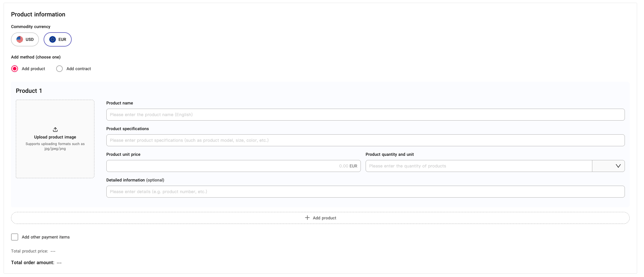Enable the Add other payment items checkbox
Screen dimensions: 644x277
(x=14, y=237)
